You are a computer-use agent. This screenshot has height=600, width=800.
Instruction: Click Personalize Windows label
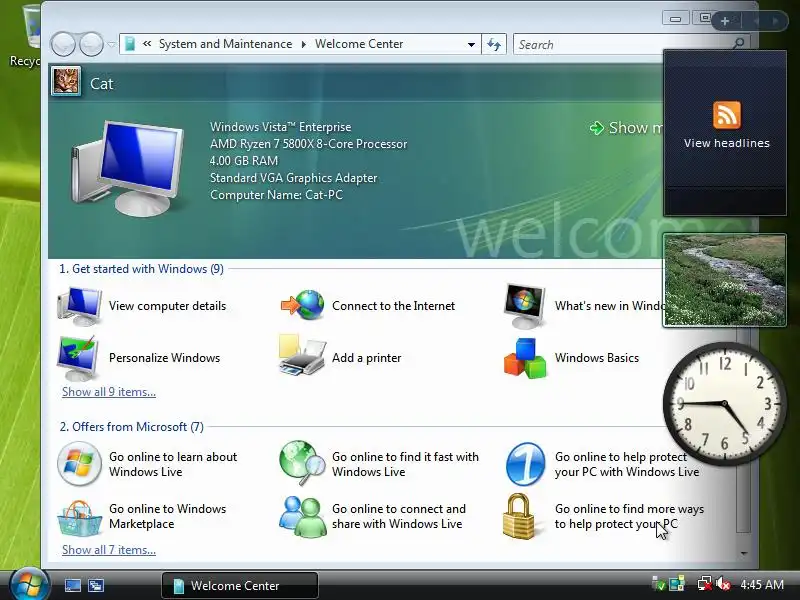point(164,358)
